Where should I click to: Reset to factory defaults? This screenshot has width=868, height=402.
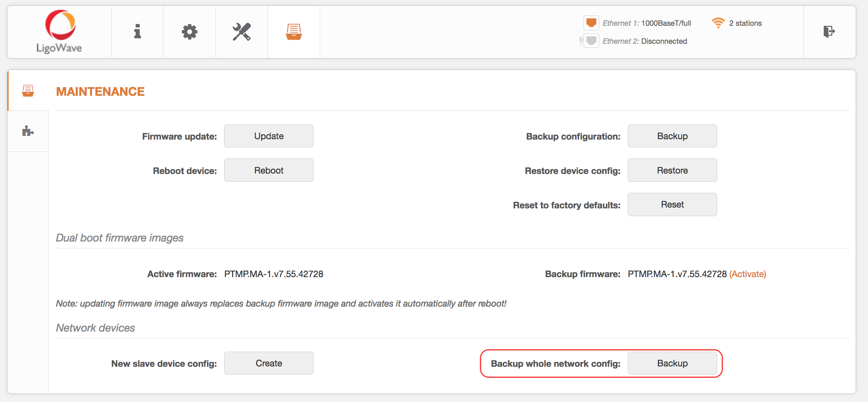tap(672, 204)
